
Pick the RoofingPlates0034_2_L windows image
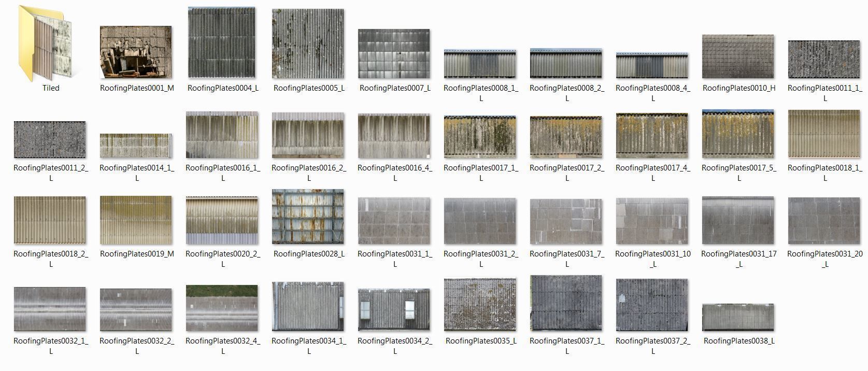coord(394,310)
